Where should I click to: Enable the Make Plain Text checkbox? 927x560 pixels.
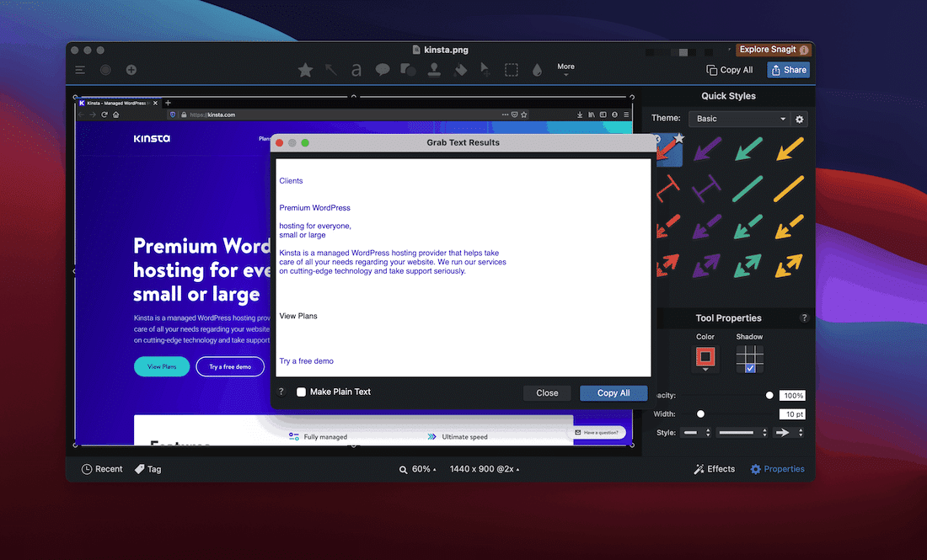point(300,391)
